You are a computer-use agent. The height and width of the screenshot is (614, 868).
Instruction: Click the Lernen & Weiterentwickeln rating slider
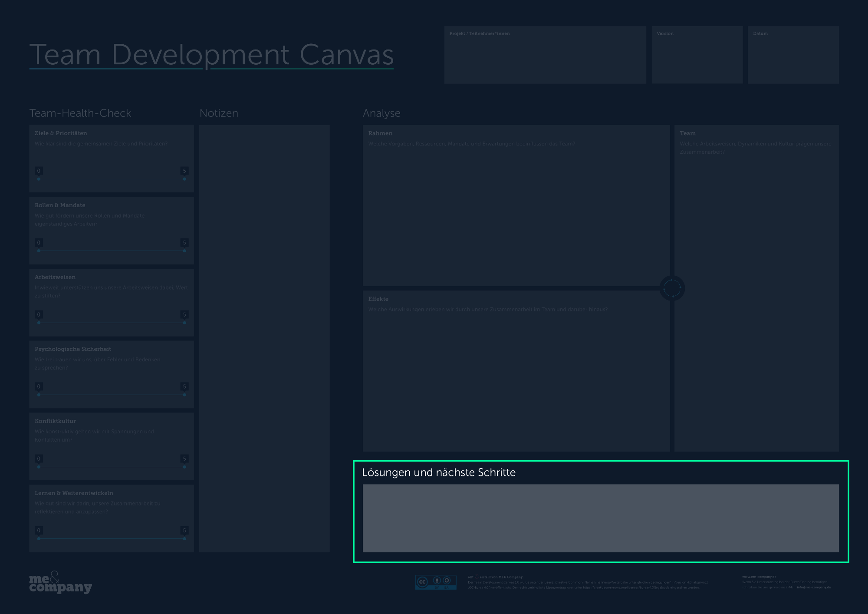click(x=112, y=538)
